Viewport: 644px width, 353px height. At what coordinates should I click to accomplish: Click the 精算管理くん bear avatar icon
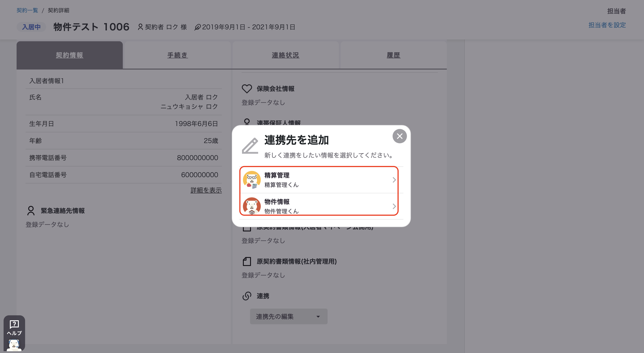pos(251,180)
